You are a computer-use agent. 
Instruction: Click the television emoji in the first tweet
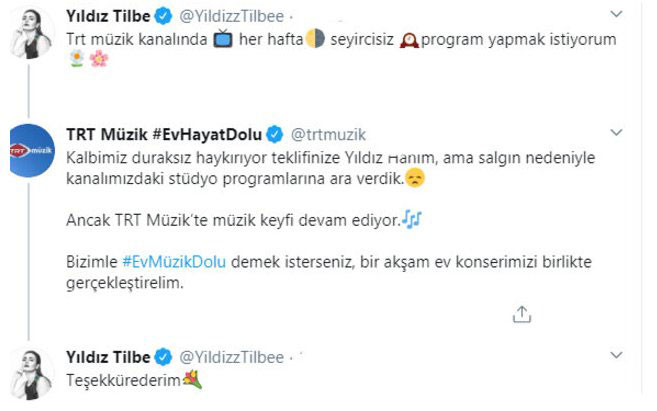(225, 39)
